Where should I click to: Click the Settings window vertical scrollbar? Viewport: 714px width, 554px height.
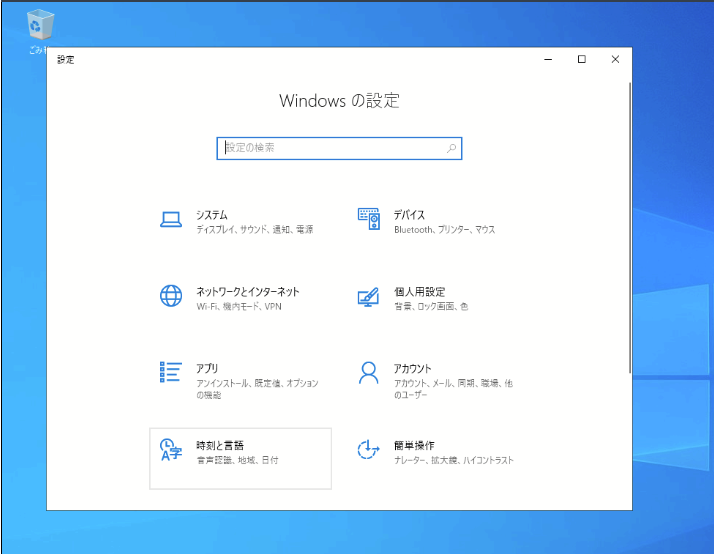pos(629,228)
